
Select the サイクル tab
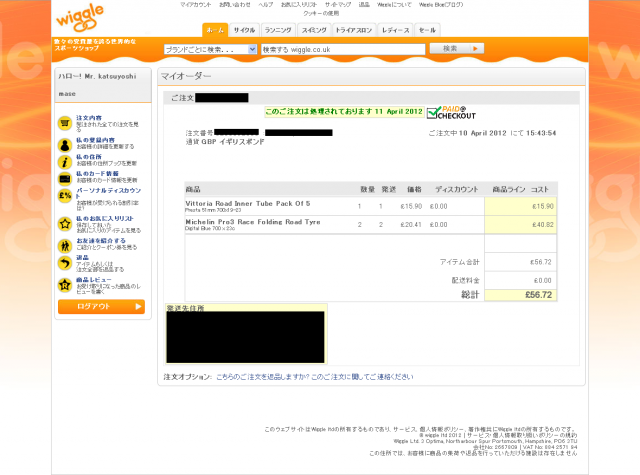(244, 30)
